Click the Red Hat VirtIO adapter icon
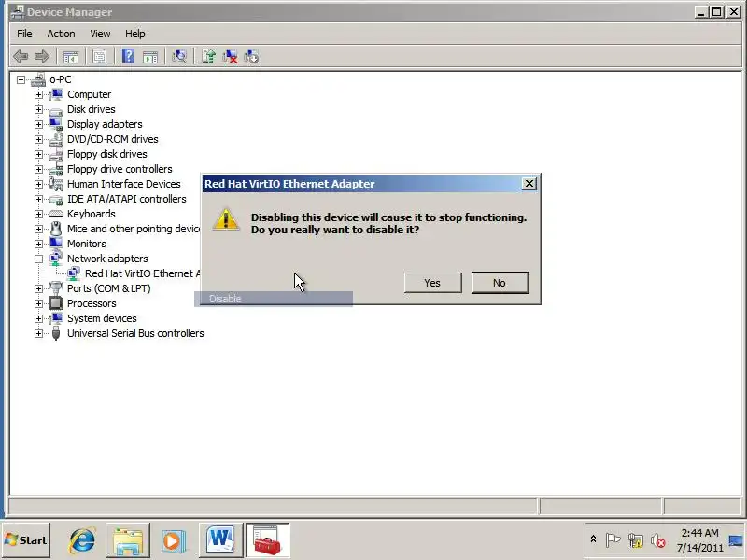This screenshot has width=747, height=560. pos(74,273)
